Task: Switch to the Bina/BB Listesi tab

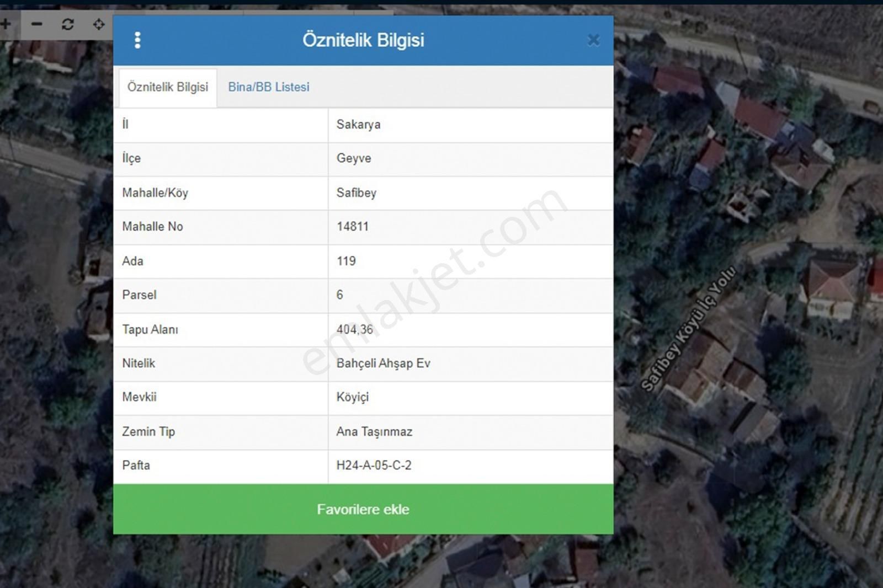Action: click(x=268, y=87)
